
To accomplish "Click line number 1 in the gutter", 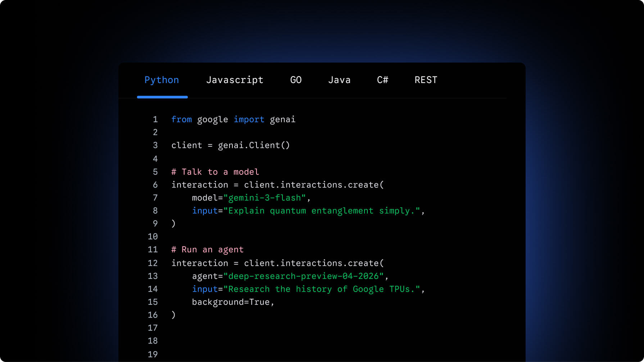I will click(x=155, y=119).
